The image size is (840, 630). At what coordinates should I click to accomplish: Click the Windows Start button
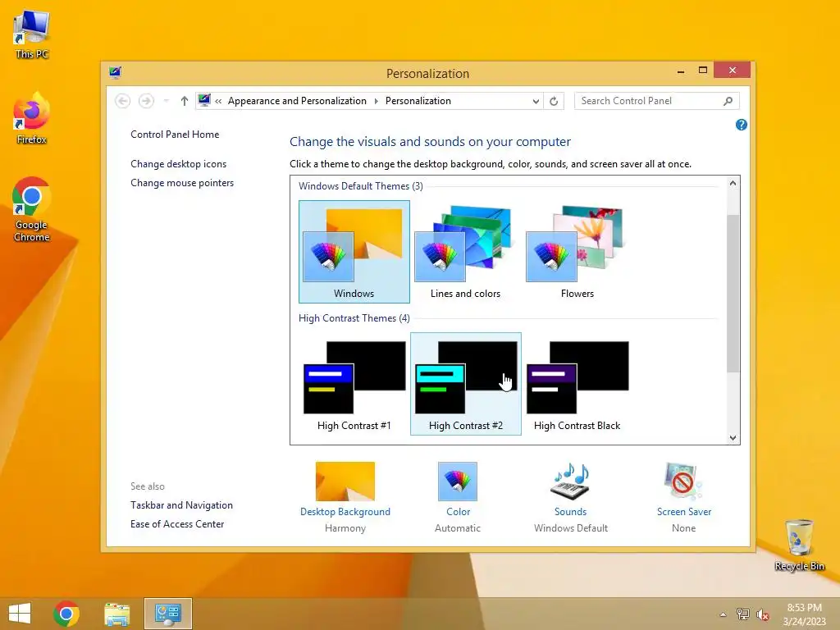(20, 613)
